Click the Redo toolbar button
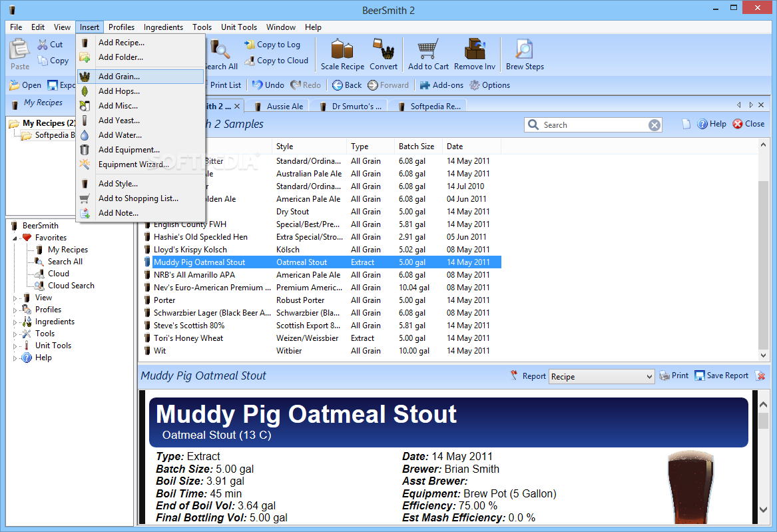Viewport: 777px width, 532px height. pos(306,85)
